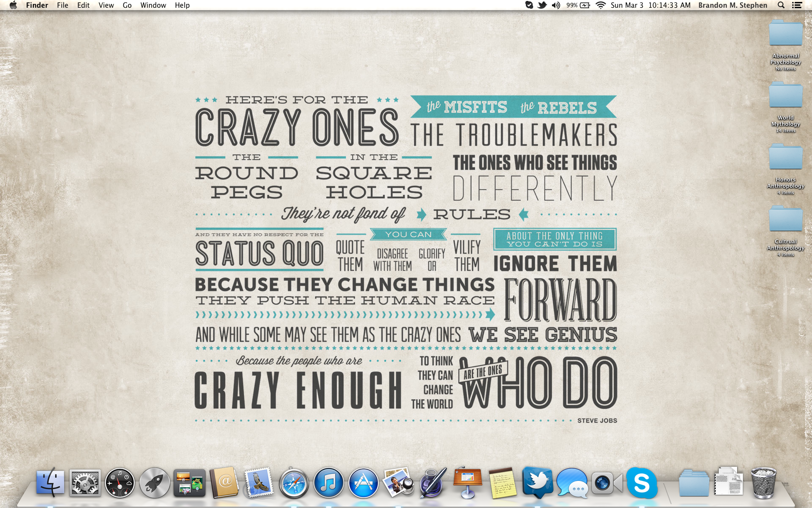This screenshot has height=508, width=812.
Task: Select the Abnormal Psychology desktop folder
Action: pos(786,45)
